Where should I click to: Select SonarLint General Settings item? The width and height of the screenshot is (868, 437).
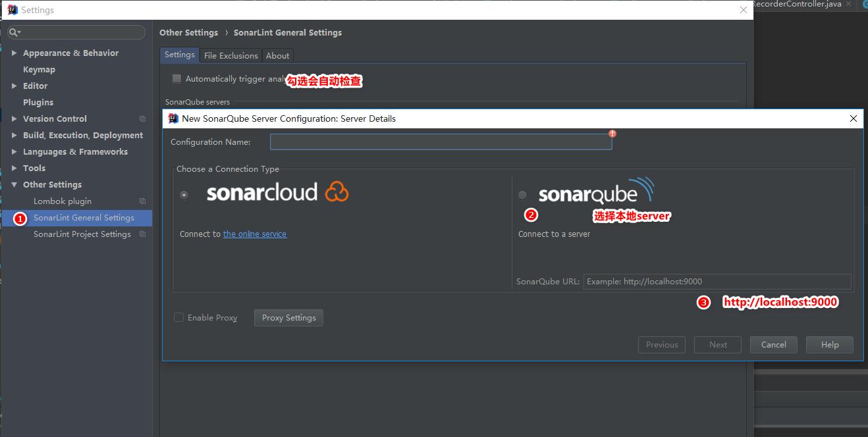click(x=84, y=218)
